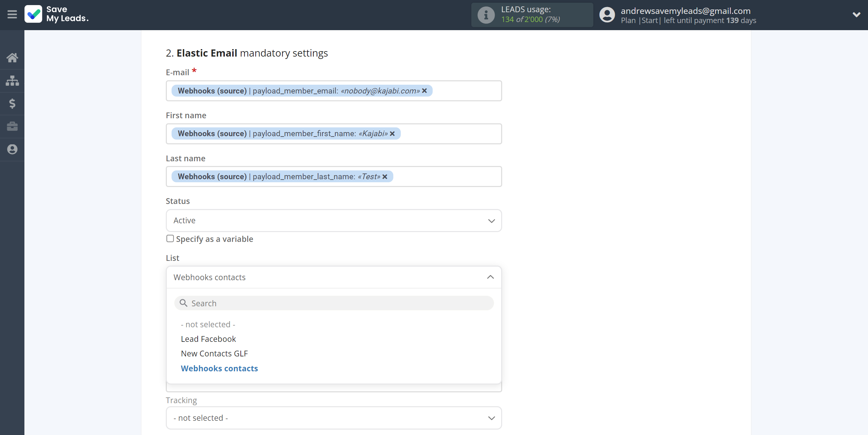Collapse the List dropdown showing Webhooks contacts
Viewport: 868px width, 435px height.
[490, 276]
